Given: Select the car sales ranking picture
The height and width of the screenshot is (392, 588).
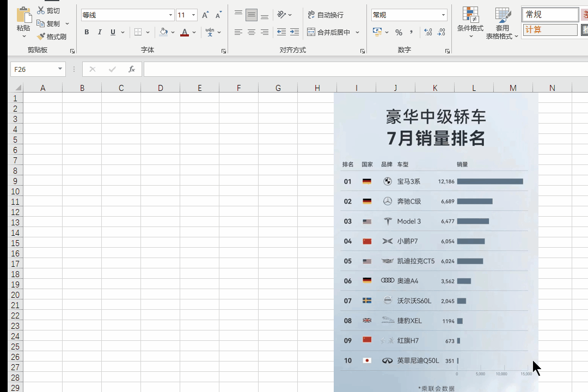Looking at the screenshot, I should click(436, 242).
